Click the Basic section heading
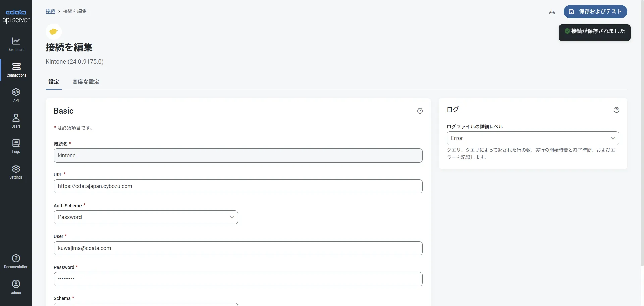The image size is (644, 306). (x=64, y=111)
